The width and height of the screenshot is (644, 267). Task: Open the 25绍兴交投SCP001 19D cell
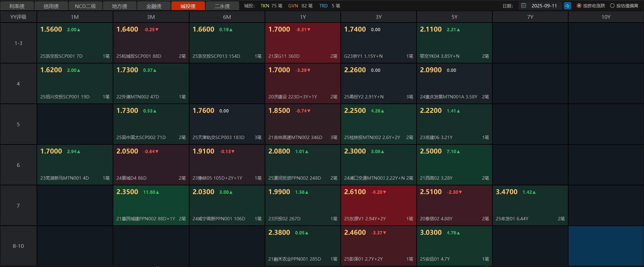75,84
